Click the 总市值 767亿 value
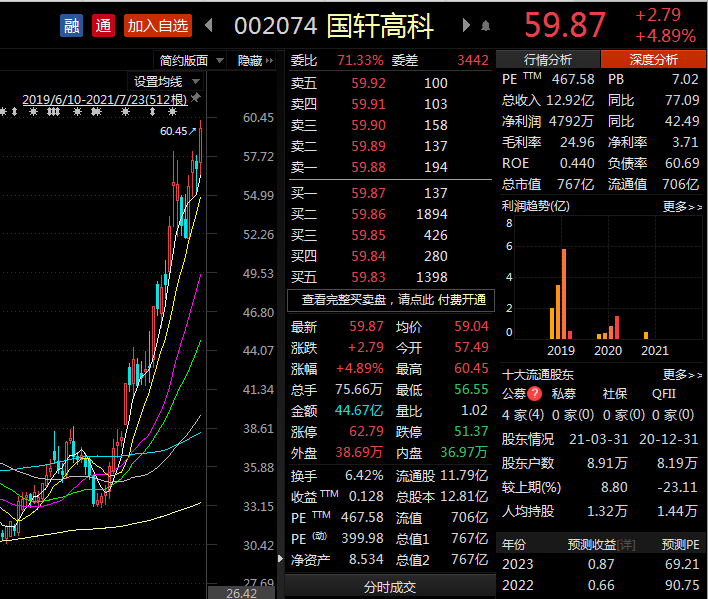 (x=575, y=184)
